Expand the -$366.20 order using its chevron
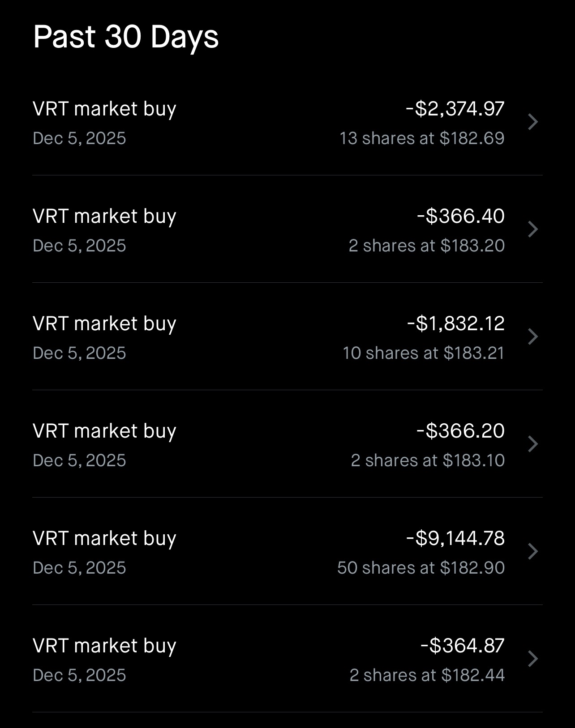Viewport: 575px width, 728px height. 532,444
